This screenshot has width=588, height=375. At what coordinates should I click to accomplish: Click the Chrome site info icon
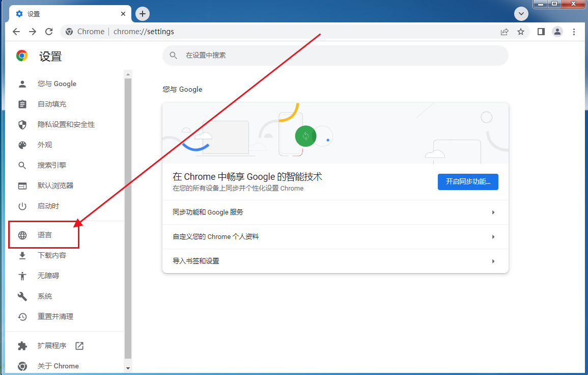click(69, 32)
